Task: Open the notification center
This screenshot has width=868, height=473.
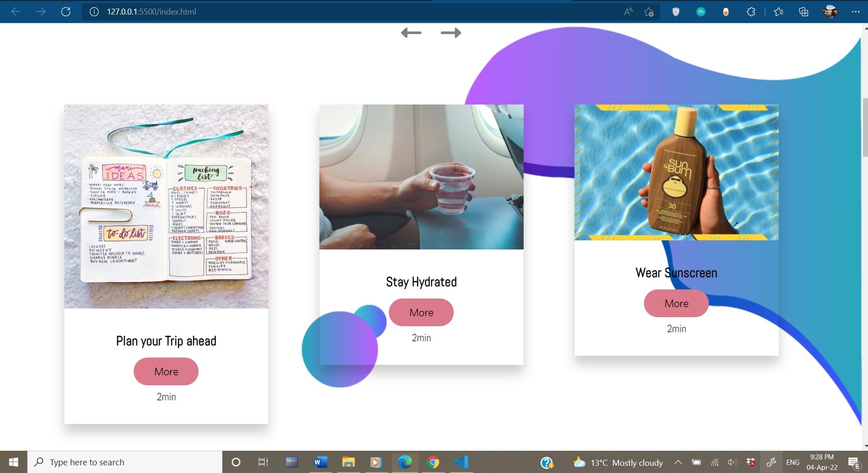Action: pyautogui.click(x=854, y=463)
